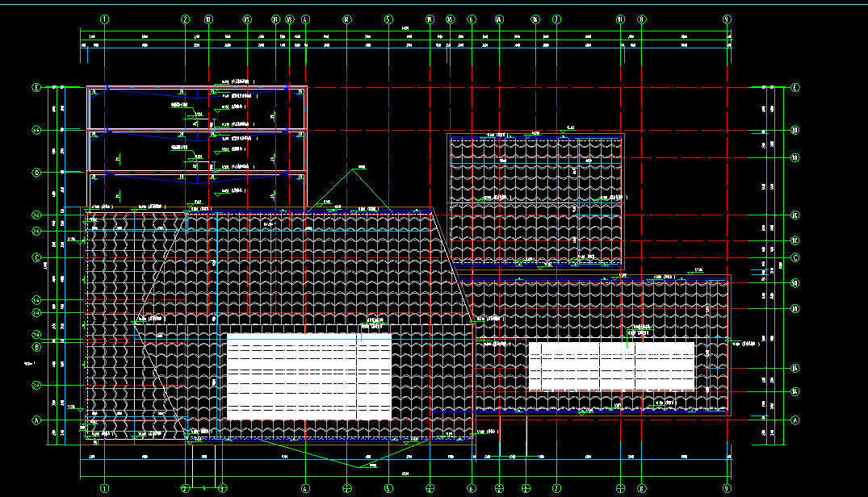Select grid bubble 2 in top axis row
Screen dimensions: 868x497
click(186, 19)
